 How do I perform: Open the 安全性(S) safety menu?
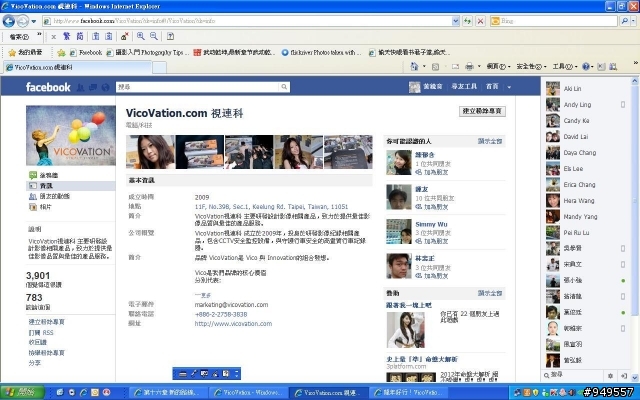(x=531, y=66)
